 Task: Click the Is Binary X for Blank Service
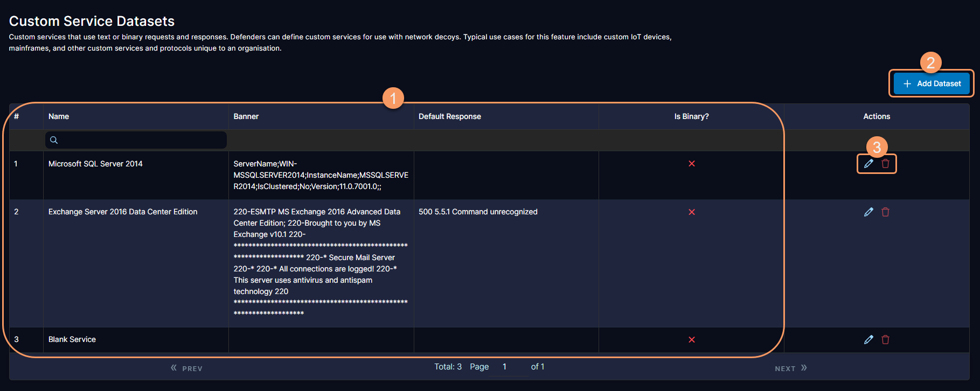tap(692, 340)
